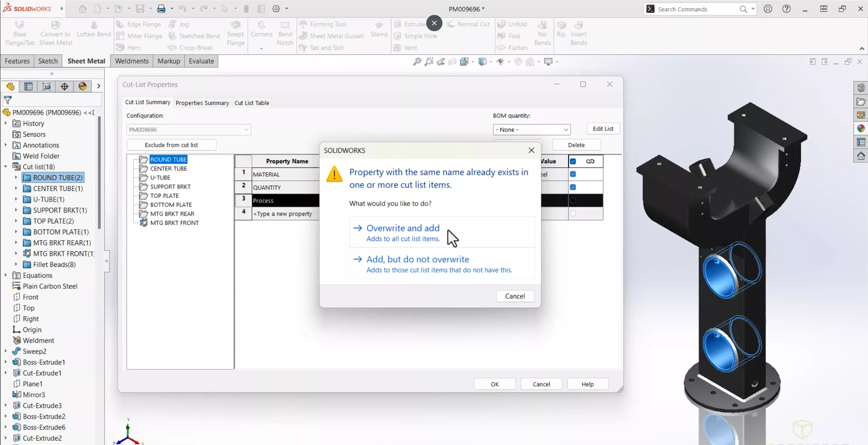Image resolution: width=868 pixels, height=445 pixels.
Task: Open the FeatureManager design tree tab icon
Action: click(x=11, y=86)
